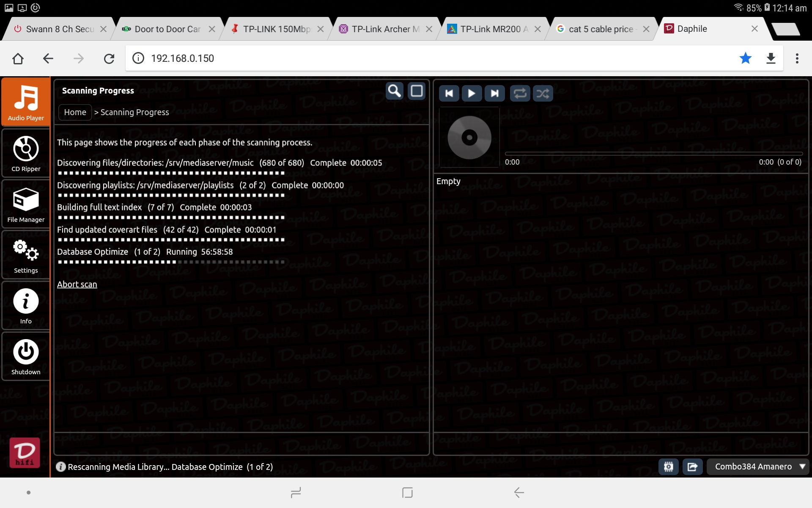Start playback with the play button
This screenshot has height=508, width=812.
pyautogui.click(x=472, y=93)
